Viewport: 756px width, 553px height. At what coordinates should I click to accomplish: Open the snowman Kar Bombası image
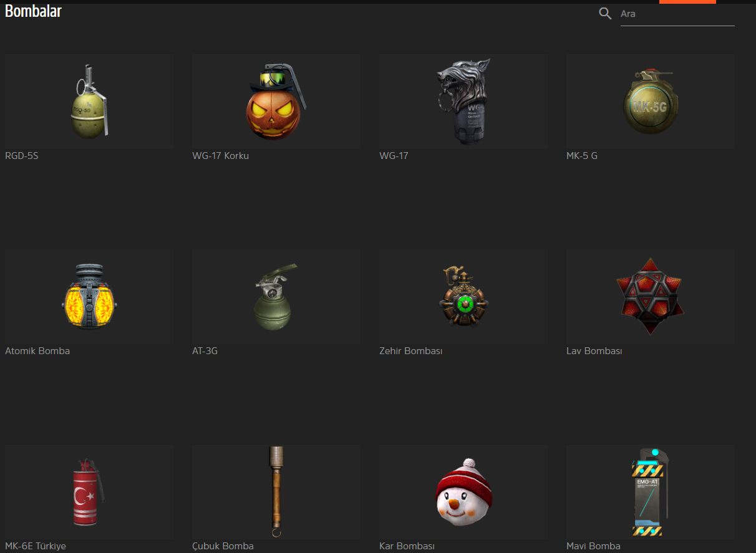[x=463, y=492]
